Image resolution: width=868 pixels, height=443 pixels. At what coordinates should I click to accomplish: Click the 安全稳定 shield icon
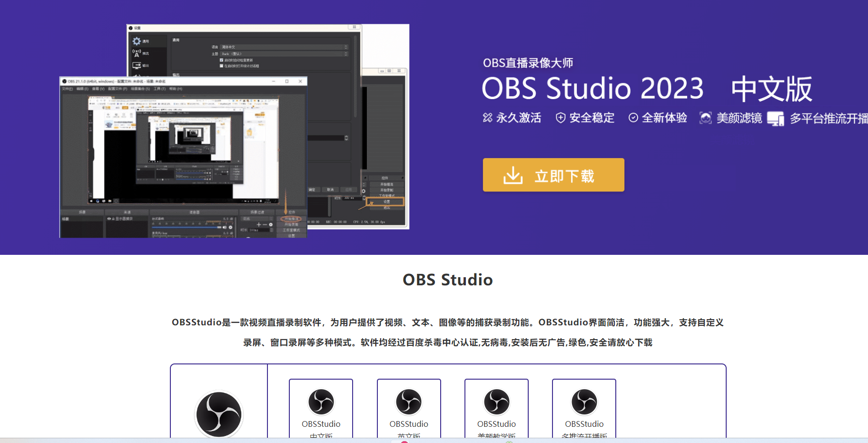click(561, 118)
